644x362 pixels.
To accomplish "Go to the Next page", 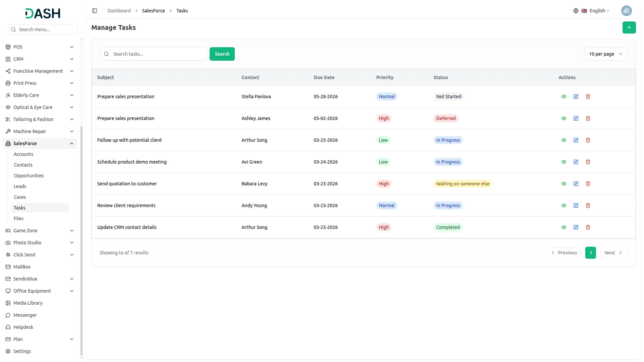I will tap(613, 253).
